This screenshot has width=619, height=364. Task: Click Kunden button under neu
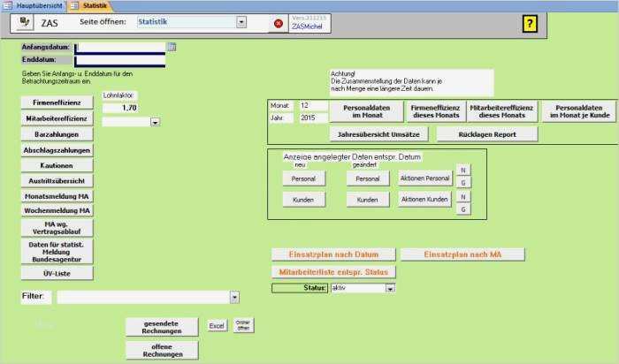[x=304, y=200]
